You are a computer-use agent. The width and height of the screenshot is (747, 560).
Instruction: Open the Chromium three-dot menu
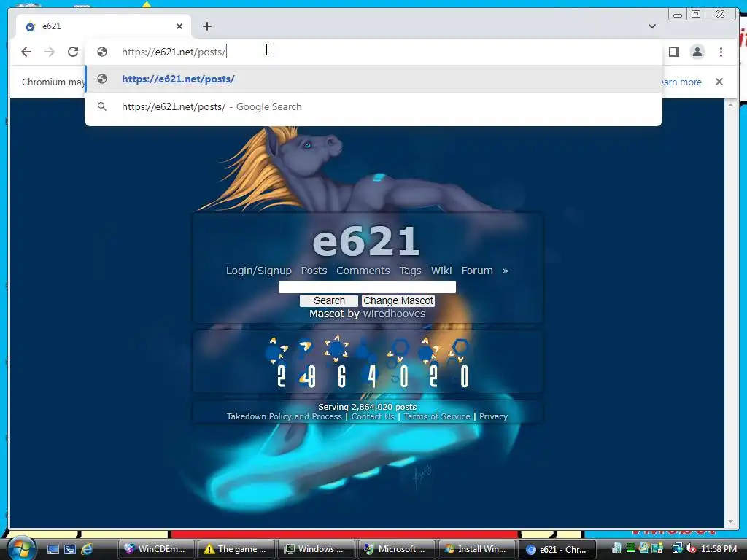tap(721, 52)
